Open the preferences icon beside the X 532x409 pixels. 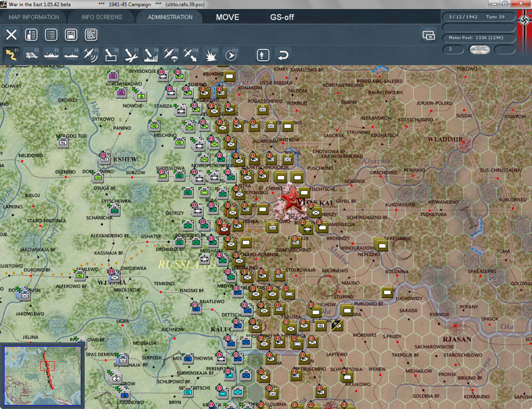[x=31, y=35]
